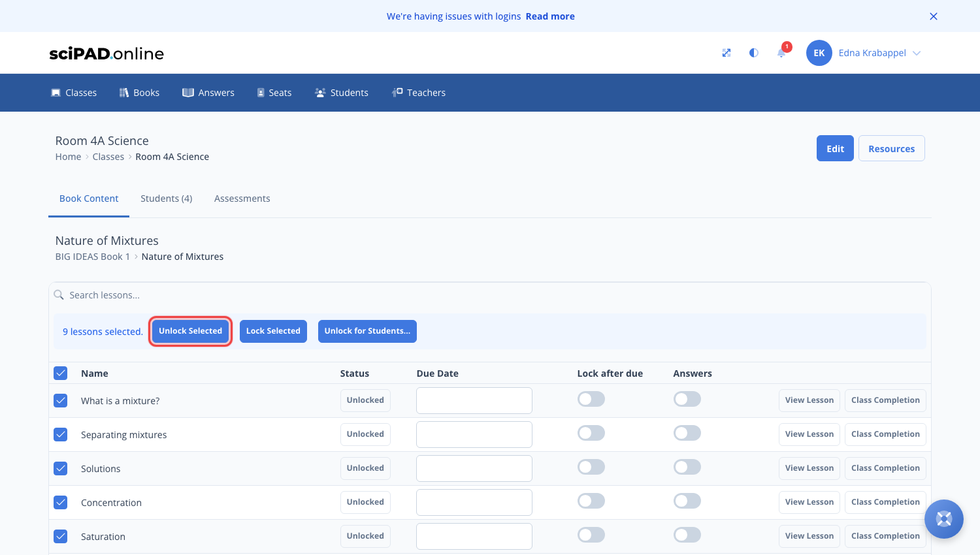
Task: Open the notifications bell
Action: click(781, 53)
